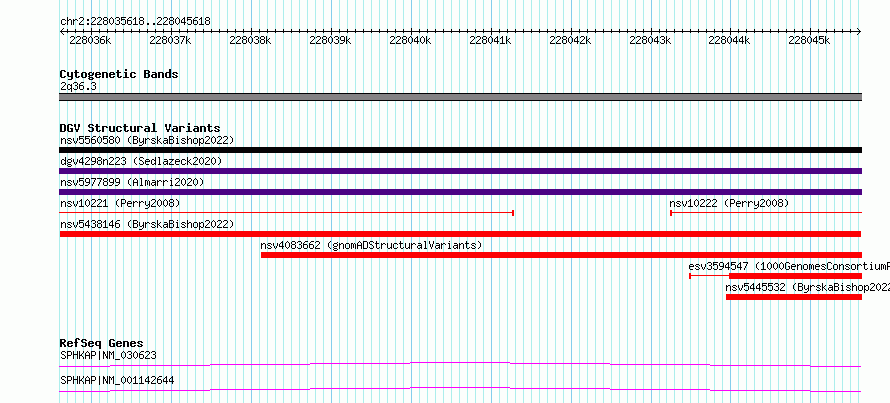The height and width of the screenshot is (403, 890).
Task: Click the 228036k ruler tick label
Action: (x=90, y=40)
